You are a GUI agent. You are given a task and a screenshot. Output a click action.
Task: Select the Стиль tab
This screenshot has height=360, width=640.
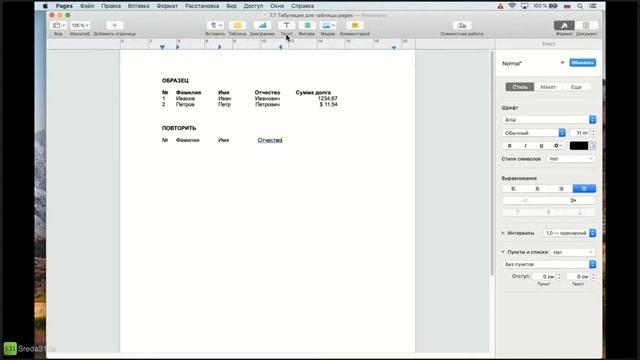[520, 87]
